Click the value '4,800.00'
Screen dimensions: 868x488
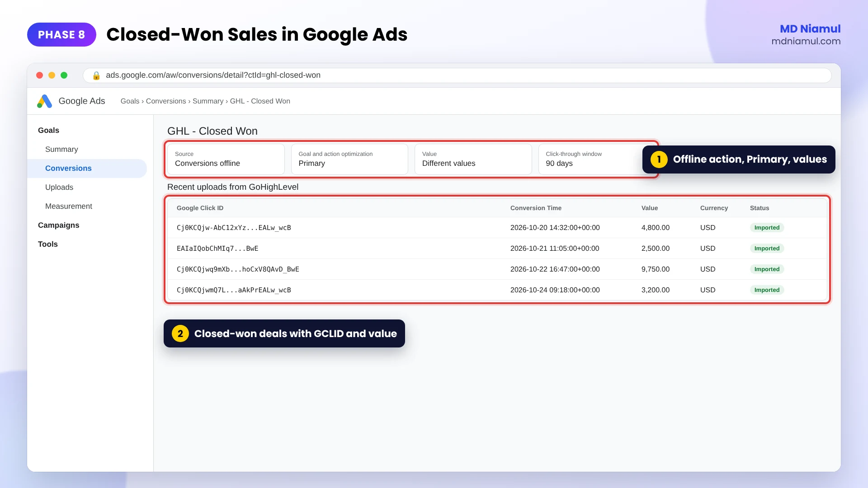656,228
